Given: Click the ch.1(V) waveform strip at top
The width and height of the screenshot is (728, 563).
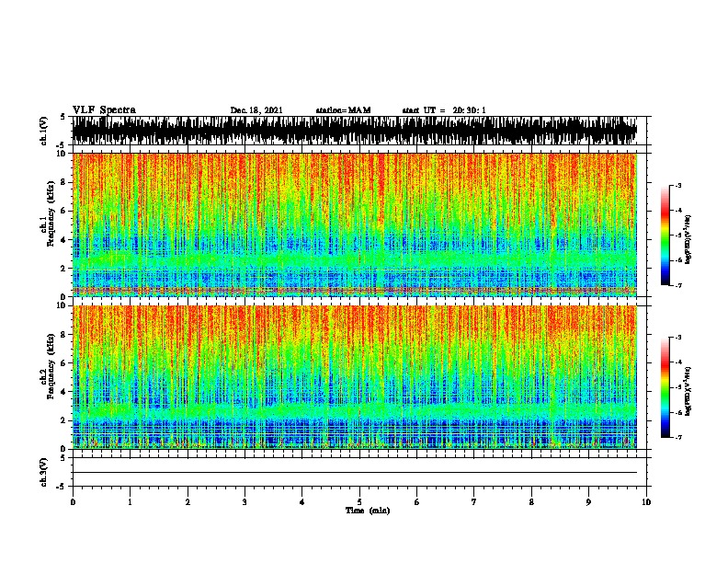Looking at the screenshot, I should click(x=355, y=131).
